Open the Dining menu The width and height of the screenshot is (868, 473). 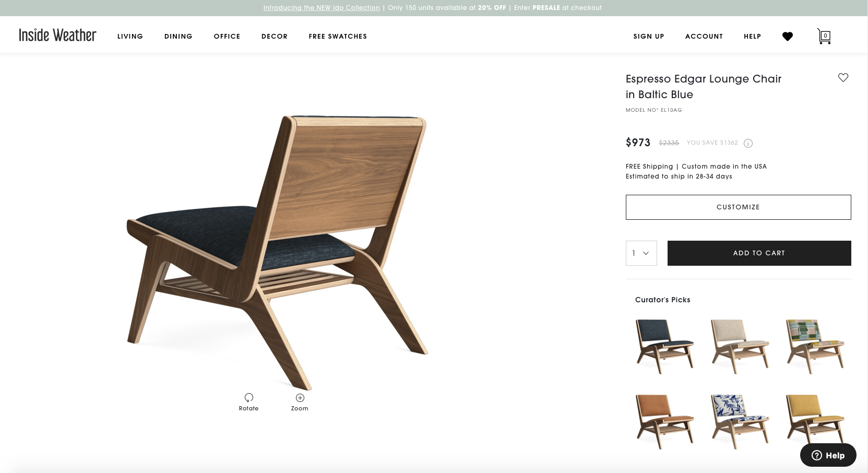[179, 37]
